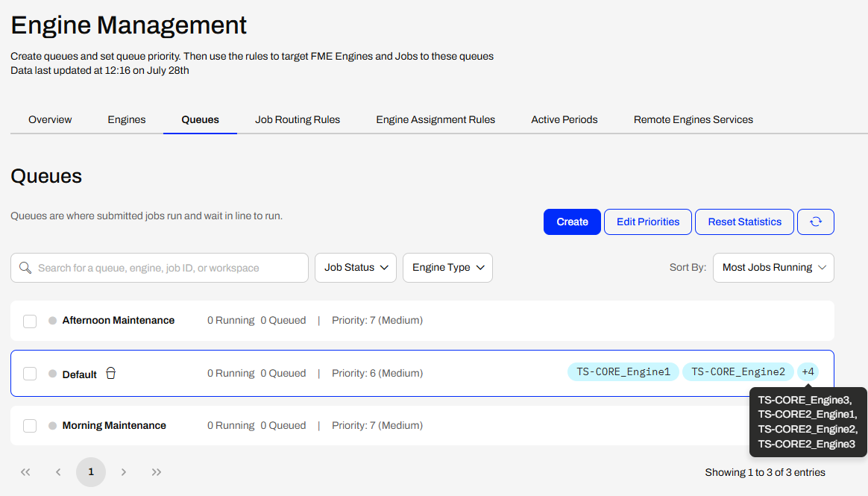Viewport: 868px width, 496px height.
Task: Open the Job Routing Rules tab
Action: [298, 119]
